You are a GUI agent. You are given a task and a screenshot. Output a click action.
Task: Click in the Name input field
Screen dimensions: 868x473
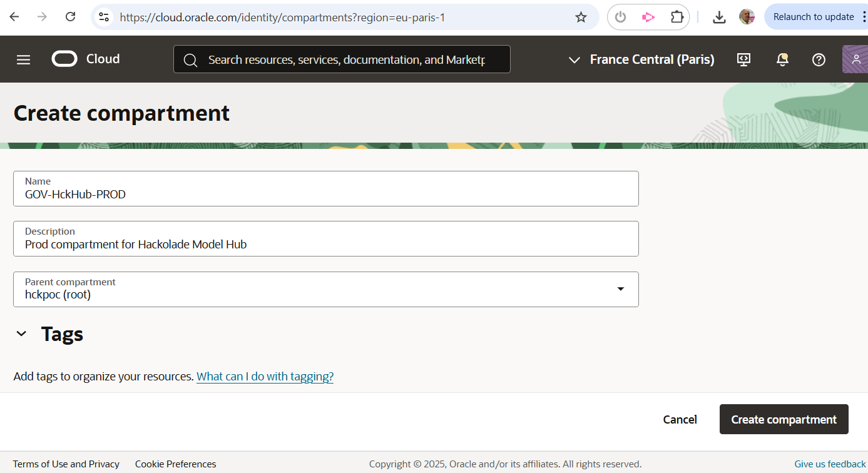click(325, 194)
